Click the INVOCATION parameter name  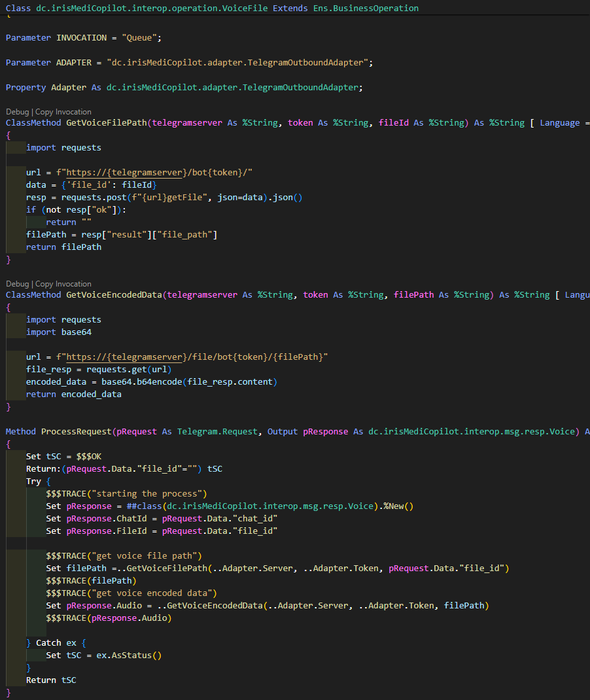[x=82, y=38]
